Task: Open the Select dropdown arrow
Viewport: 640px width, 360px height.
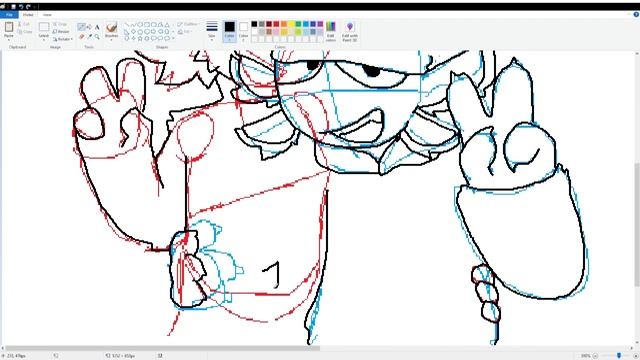Action: tap(44, 40)
